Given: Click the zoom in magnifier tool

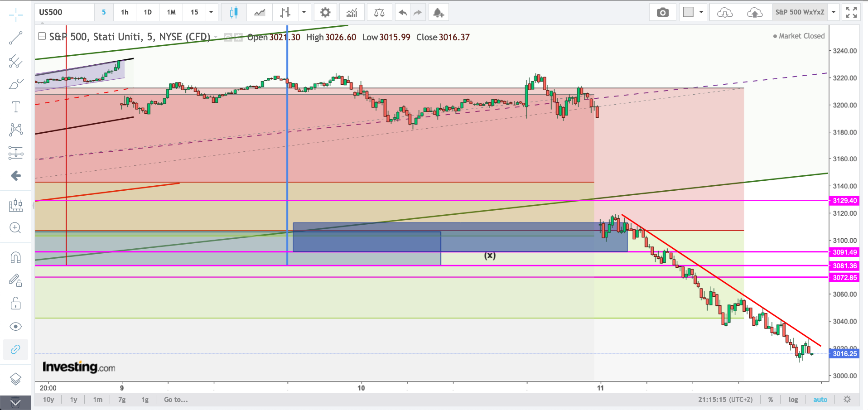Looking at the screenshot, I should click(x=16, y=228).
